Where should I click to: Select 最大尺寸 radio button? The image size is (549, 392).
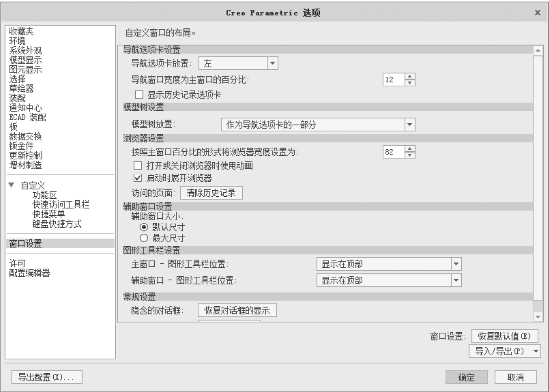(x=144, y=238)
